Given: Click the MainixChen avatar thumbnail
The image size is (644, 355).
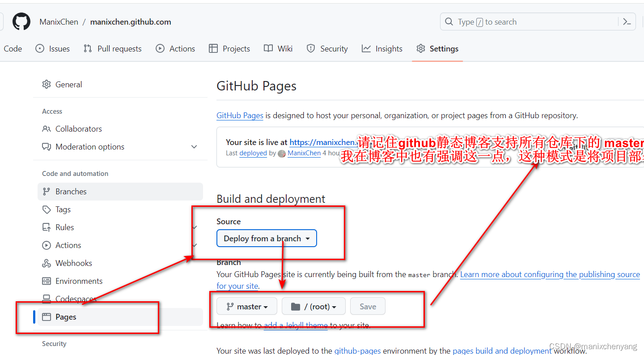Looking at the screenshot, I should click(282, 154).
